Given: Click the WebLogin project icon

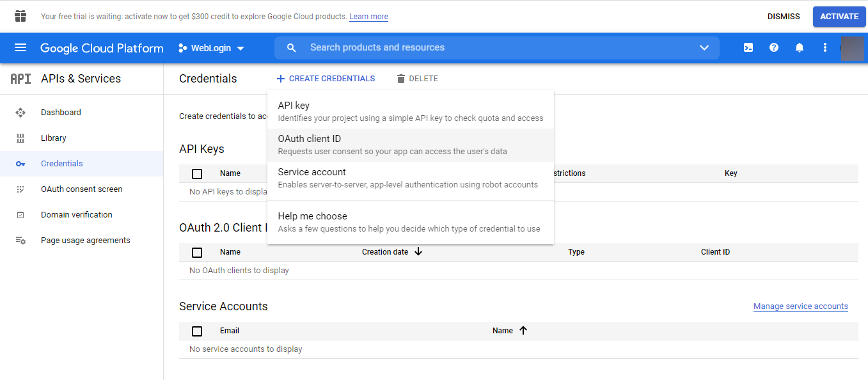Looking at the screenshot, I should tap(183, 48).
